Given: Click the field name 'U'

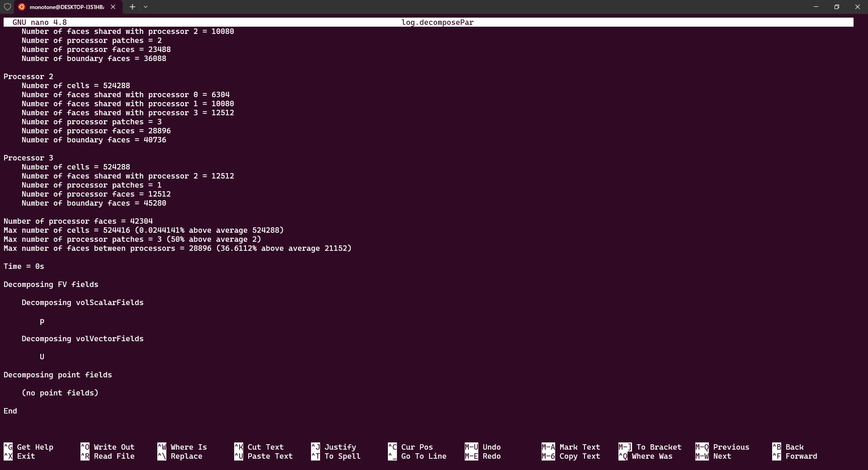Looking at the screenshot, I should 42,357.
